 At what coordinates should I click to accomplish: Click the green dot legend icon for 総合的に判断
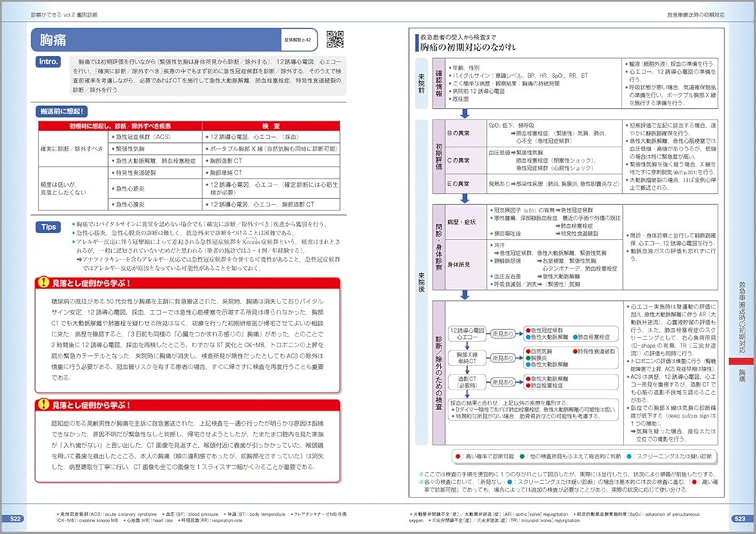(521, 455)
